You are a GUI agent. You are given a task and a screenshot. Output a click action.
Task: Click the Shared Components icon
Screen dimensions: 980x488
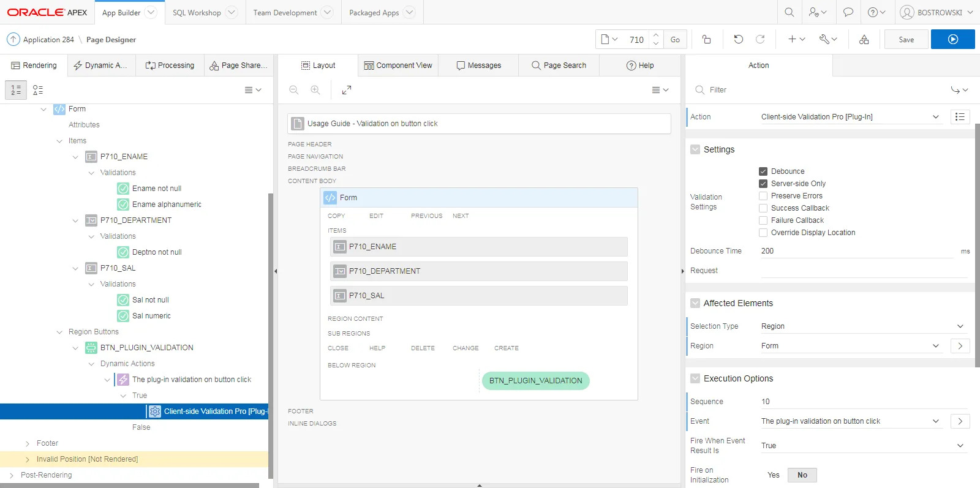click(864, 39)
